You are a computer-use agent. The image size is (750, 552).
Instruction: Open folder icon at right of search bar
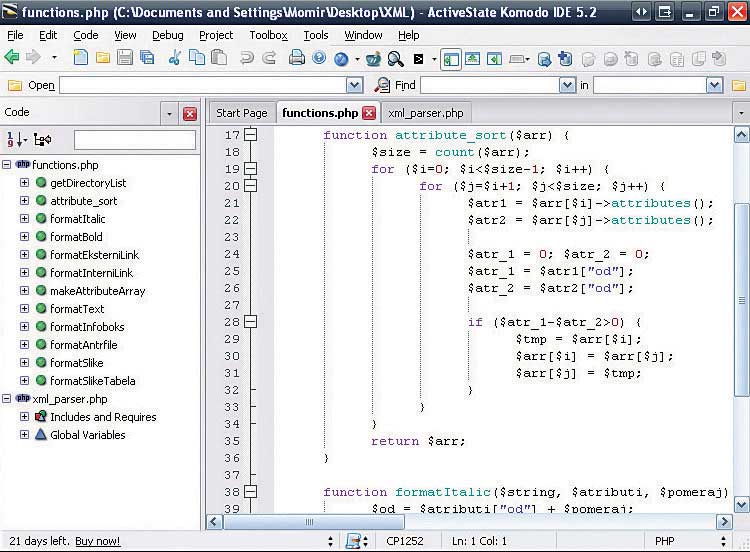(739, 86)
